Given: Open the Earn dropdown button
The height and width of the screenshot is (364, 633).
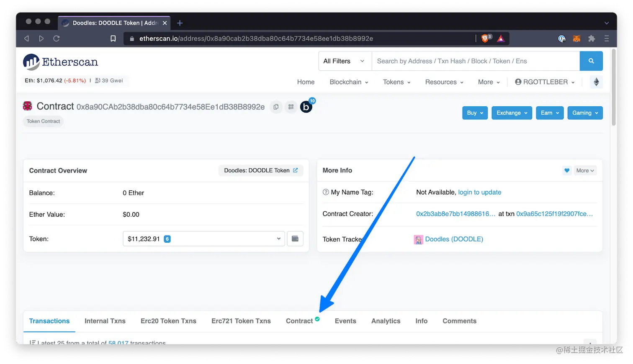Looking at the screenshot, I should [x=550, y=113].
